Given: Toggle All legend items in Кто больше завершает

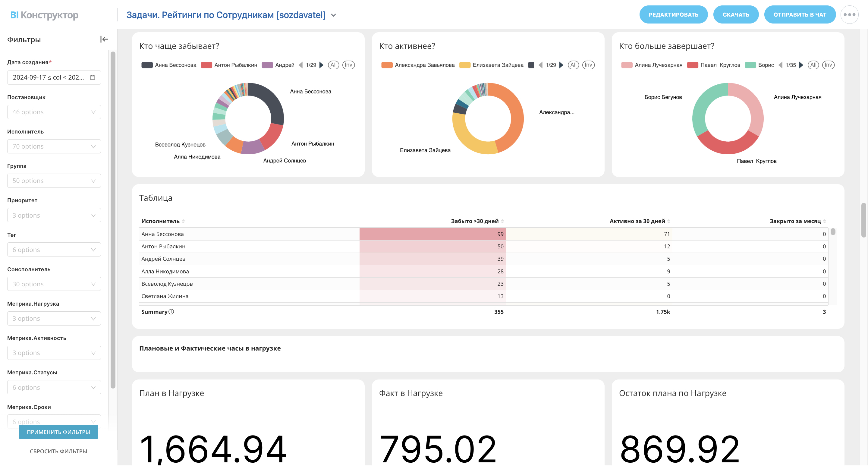Looking at the screenshot, I should tap(813, 65).
